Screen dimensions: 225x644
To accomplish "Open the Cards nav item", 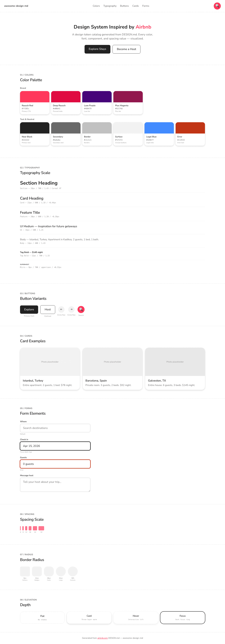I will click(x=136, y=6).
